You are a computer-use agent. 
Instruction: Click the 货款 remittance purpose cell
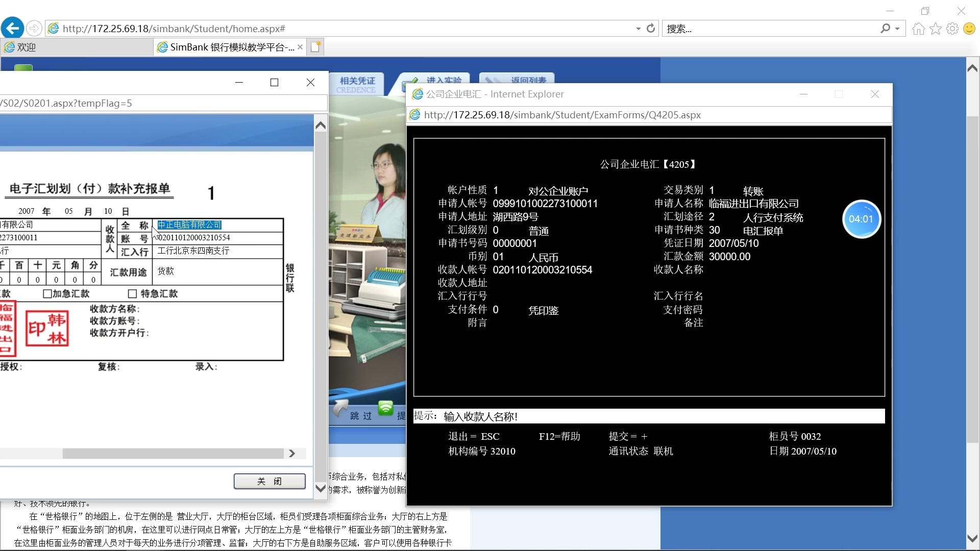point(218,271)
